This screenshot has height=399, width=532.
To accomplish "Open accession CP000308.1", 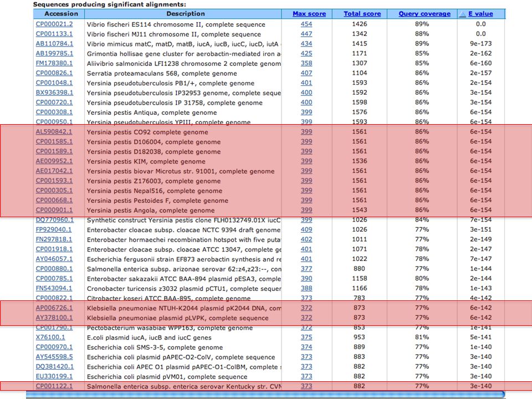I will (x=54, y=112).
